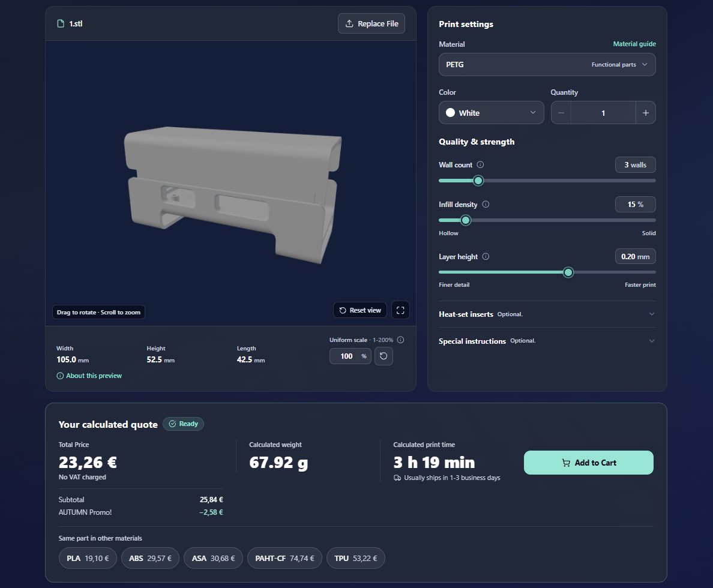Click the Layer height info icon
This screenshot has width=713, height=588.
coord(486,256)
